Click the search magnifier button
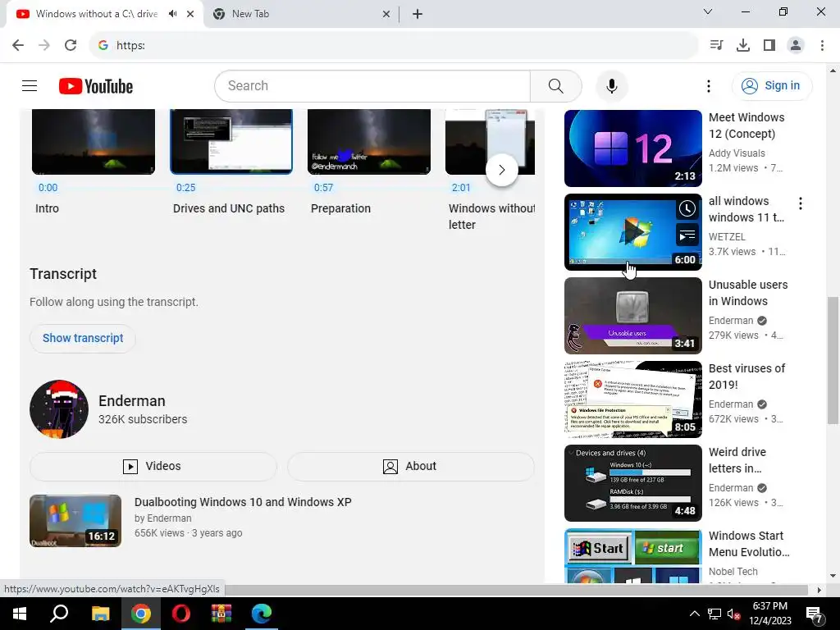840x630 pixels. [555, 85]
